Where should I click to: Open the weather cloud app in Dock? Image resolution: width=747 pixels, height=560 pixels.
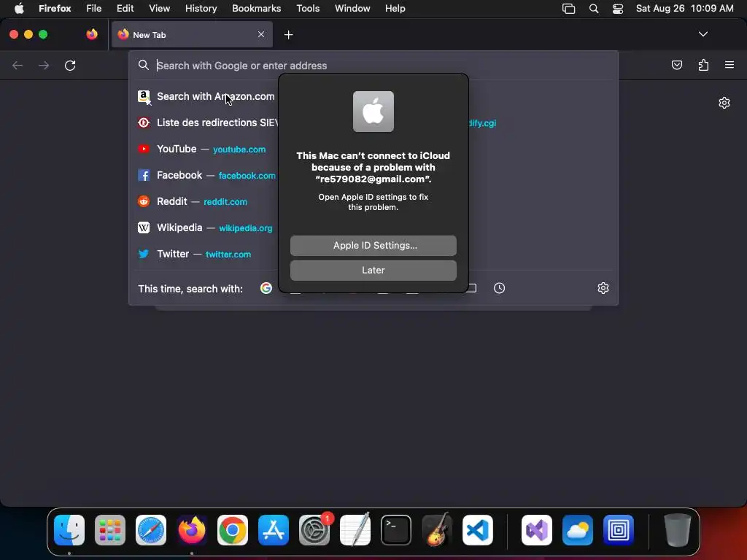pos(578,530)
